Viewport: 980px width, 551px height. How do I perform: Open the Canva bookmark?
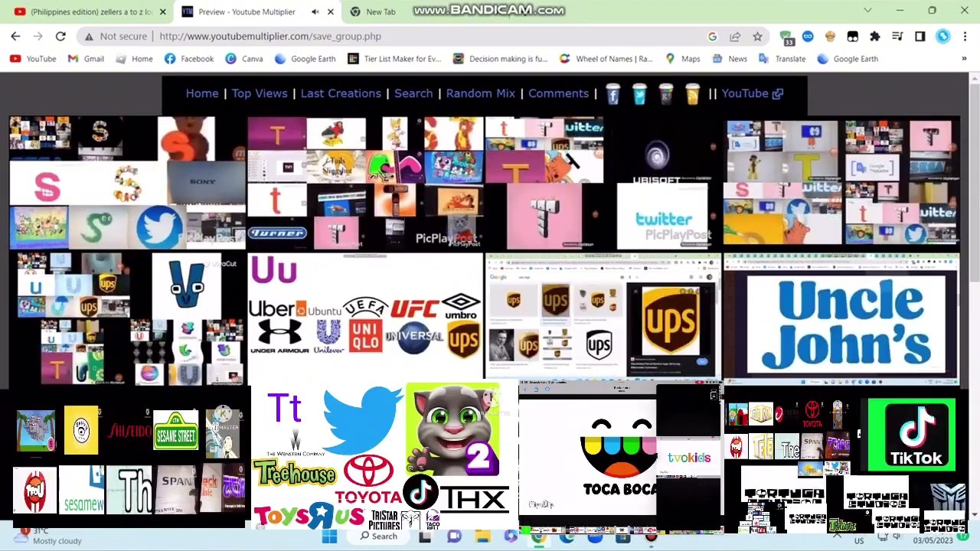tap(244, 59)
